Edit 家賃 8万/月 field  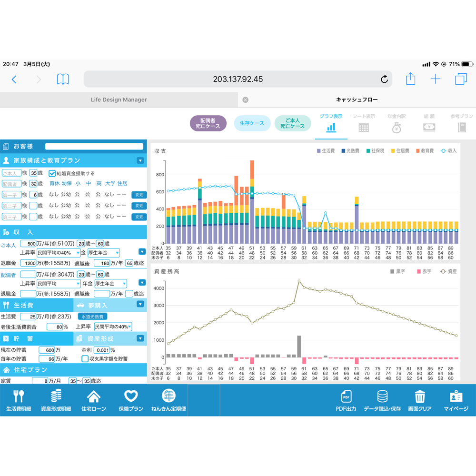click(x=40, y=381)
